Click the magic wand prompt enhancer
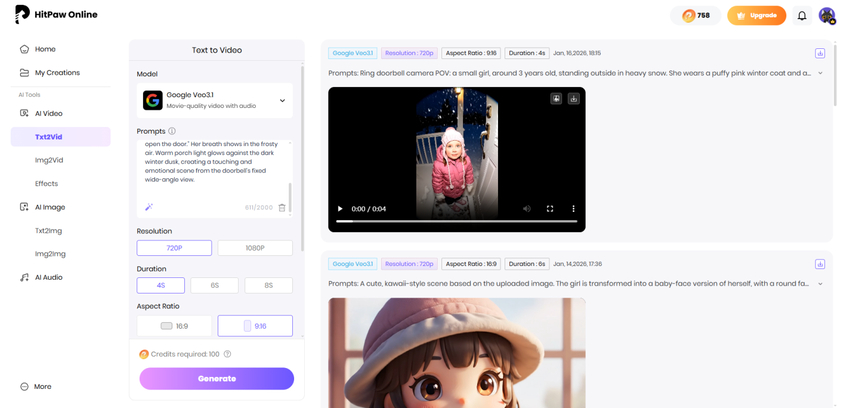The width and height of the screenshot is (853, 408). coord(149,207)
